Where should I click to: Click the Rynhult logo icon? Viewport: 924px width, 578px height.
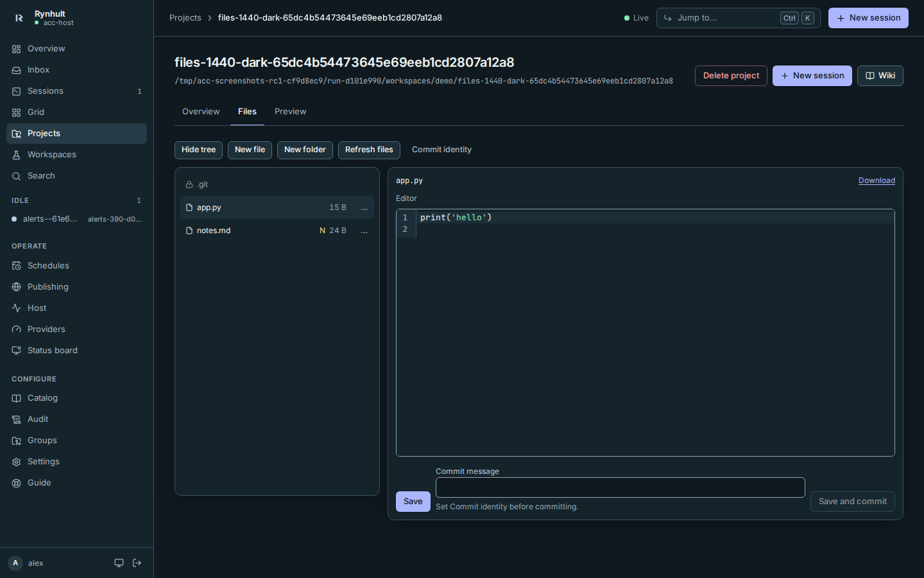(x=19, y=18)
